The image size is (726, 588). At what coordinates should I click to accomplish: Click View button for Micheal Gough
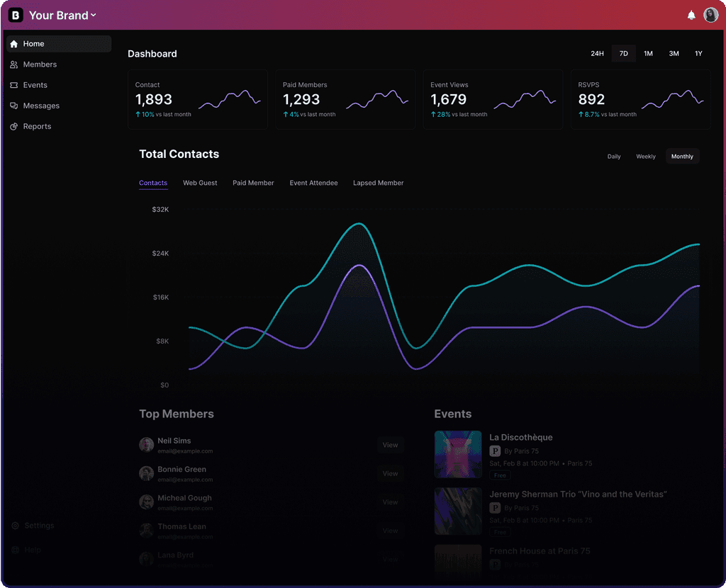(x=391, y=502)
